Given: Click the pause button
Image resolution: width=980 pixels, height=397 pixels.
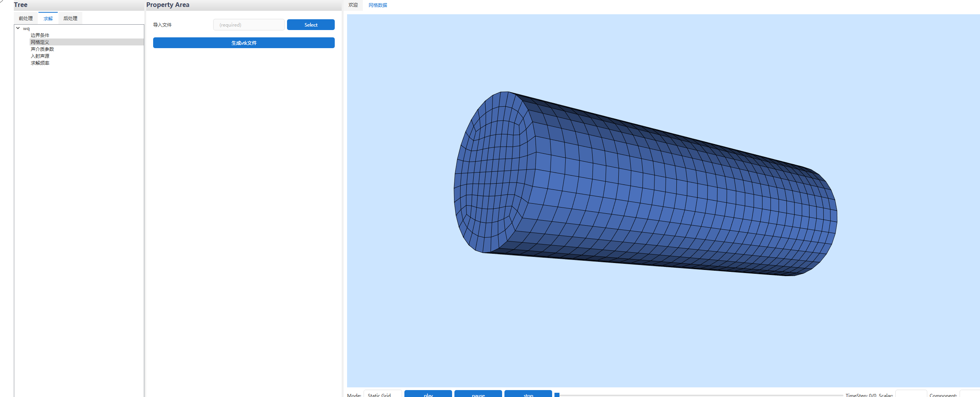Looking at the screenshot, I should (x=478, y=394).
